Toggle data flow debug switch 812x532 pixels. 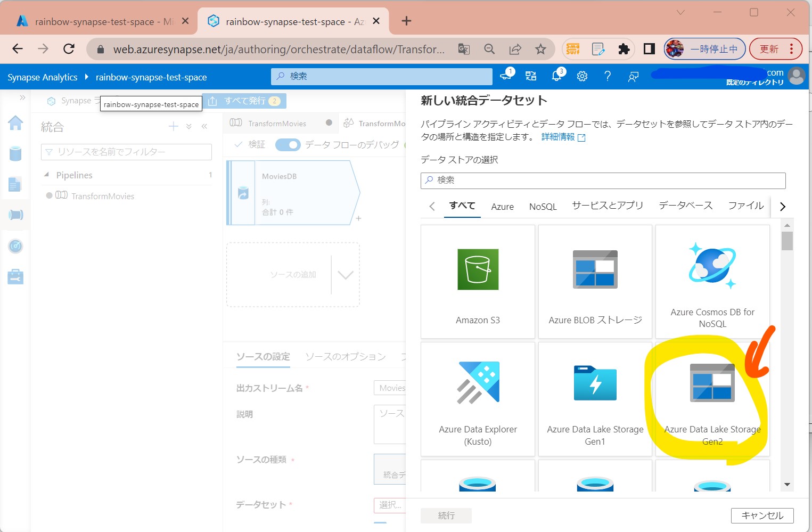[288, 144]
